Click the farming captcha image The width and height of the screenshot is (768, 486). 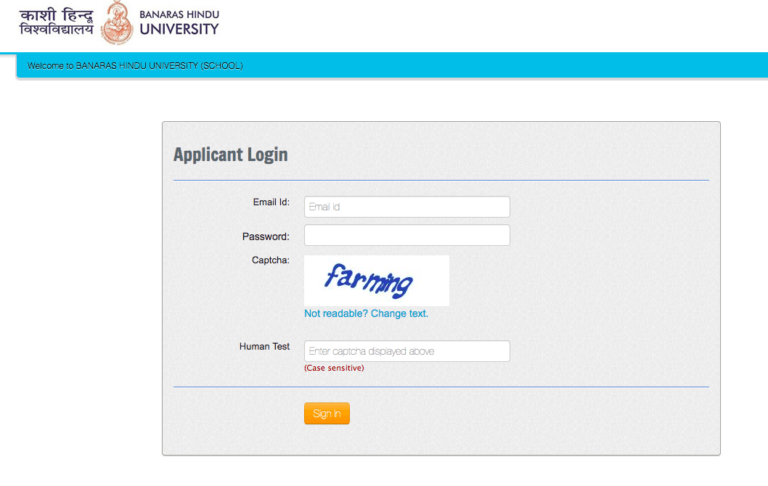coord(376,280)
